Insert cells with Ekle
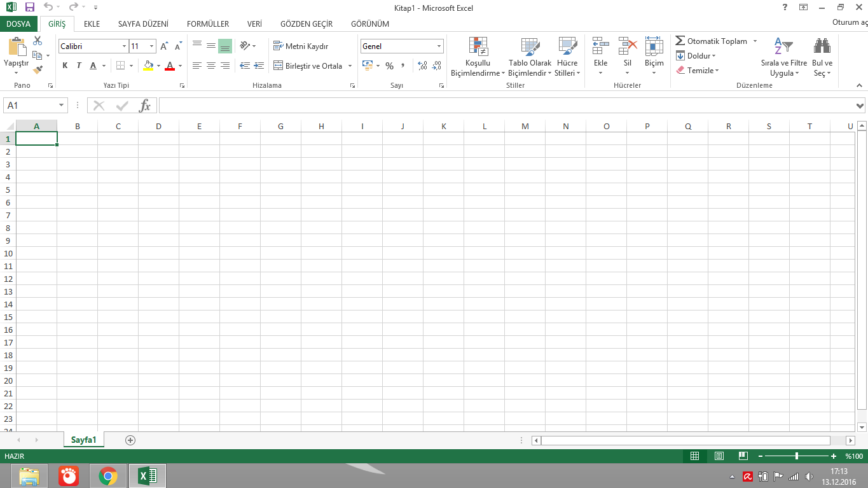 601,57
